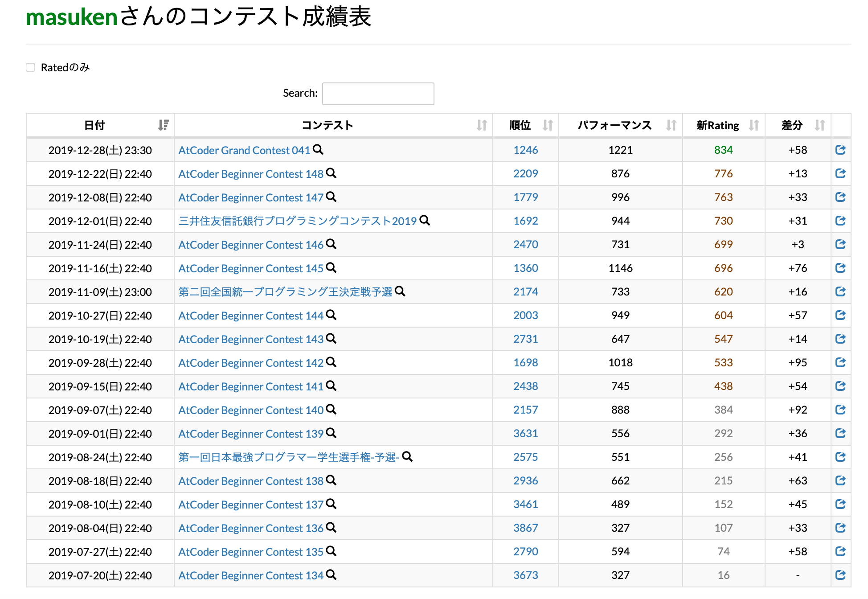Click share icon in 2019-10-19 row
The width and height of the screenshot is (868, 599).
point(841,339)
